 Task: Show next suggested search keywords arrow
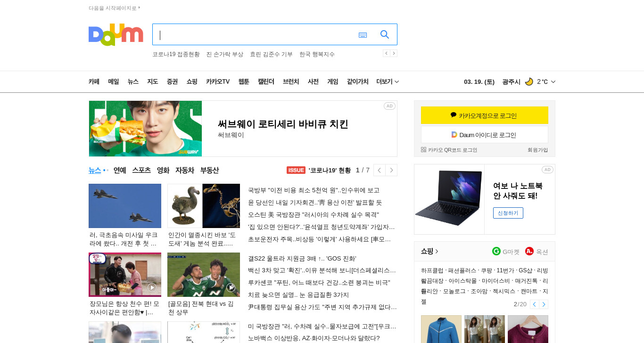click(x=394, y=53)
